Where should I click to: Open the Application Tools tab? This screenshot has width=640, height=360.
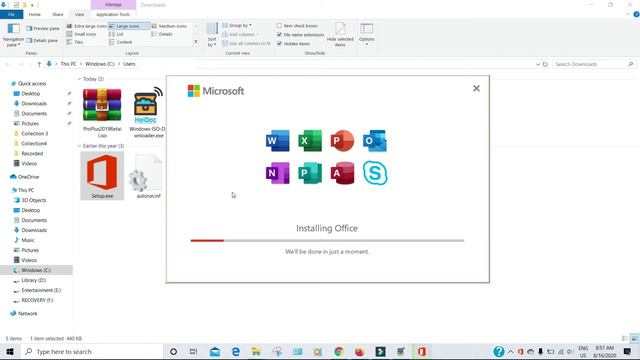click(113, 14)
